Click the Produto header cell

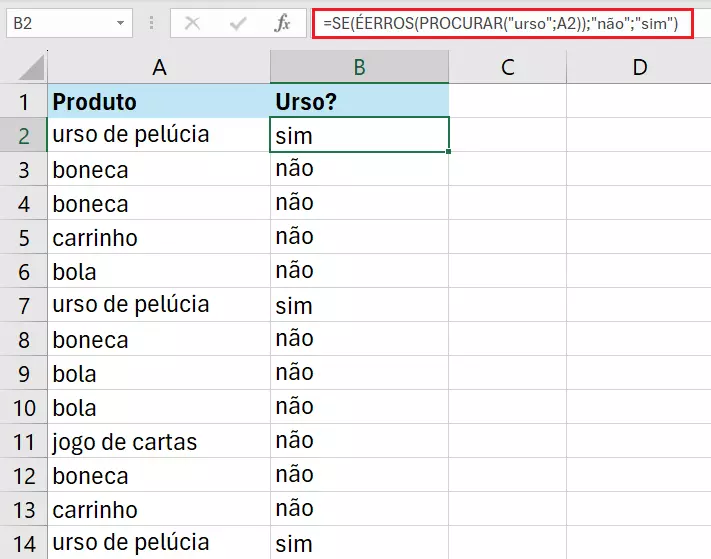coord(158,101)
